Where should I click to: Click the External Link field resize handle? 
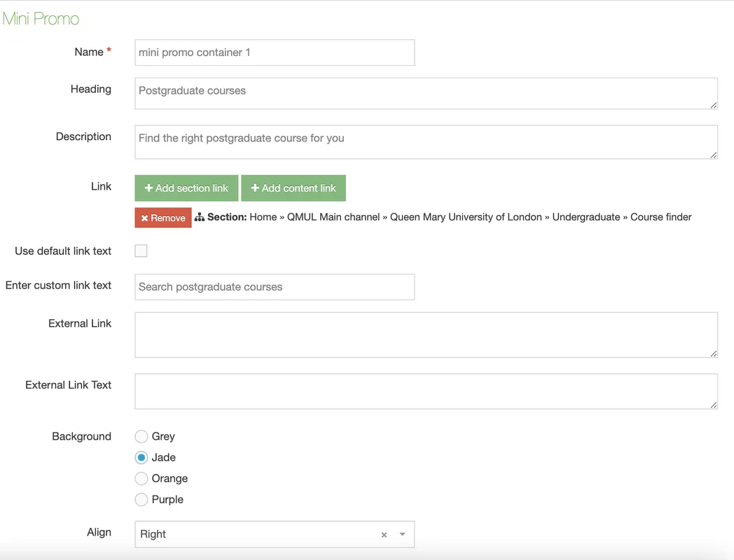pyautogui.click(x=714, y=353)
